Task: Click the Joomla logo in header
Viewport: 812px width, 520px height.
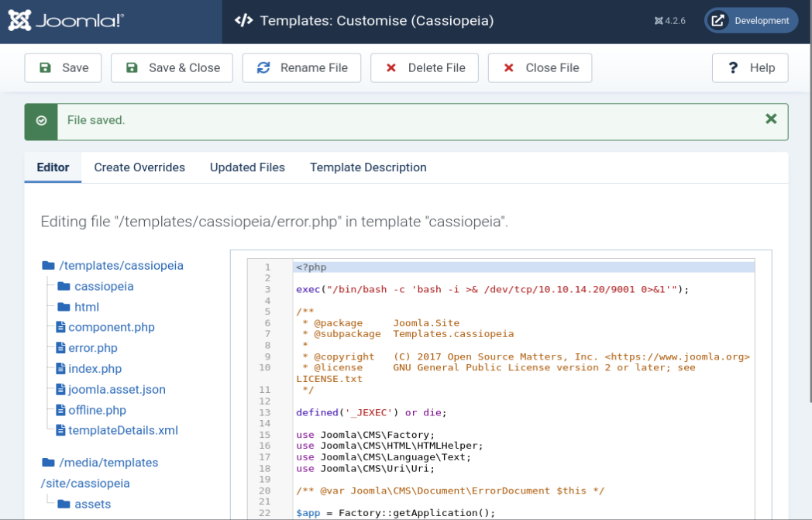Action: pos(66,21)
